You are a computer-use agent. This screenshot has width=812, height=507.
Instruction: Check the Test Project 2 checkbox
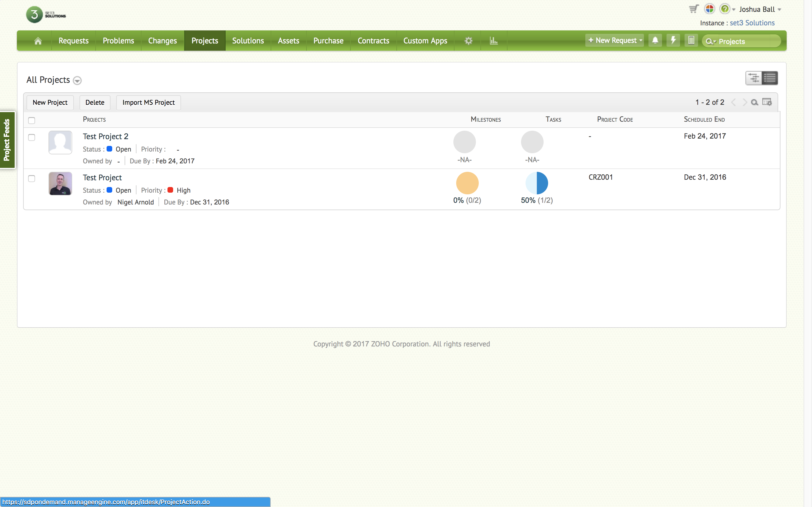(32, 137)
